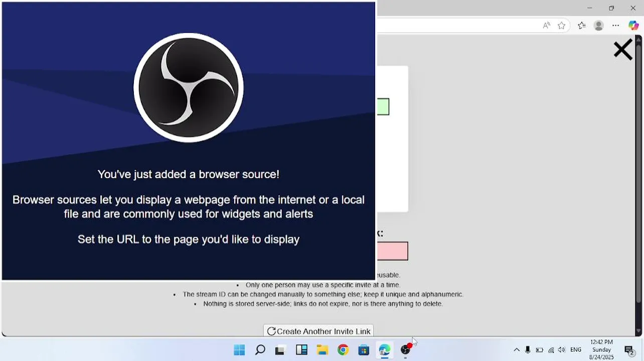Close the invite page with the large black X
Image resolution: width=644 pixels, height=361 pixels.
tap(623, 50)
